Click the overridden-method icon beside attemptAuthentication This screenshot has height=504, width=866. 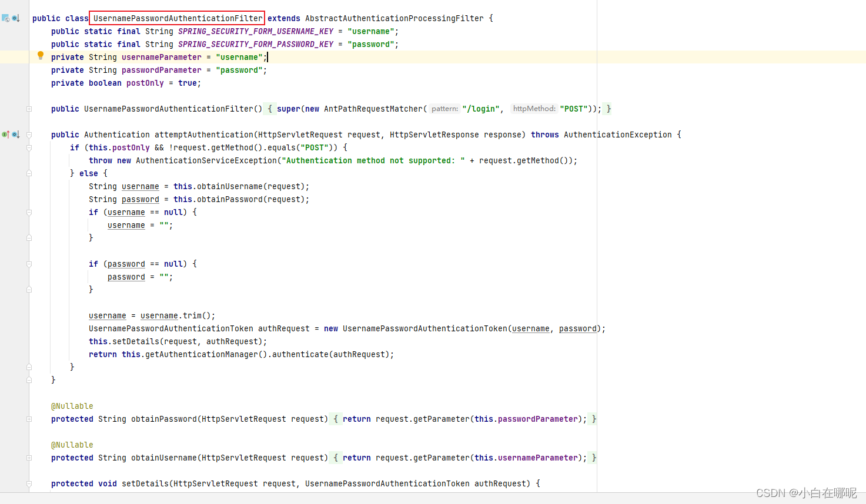click(16, 135)
